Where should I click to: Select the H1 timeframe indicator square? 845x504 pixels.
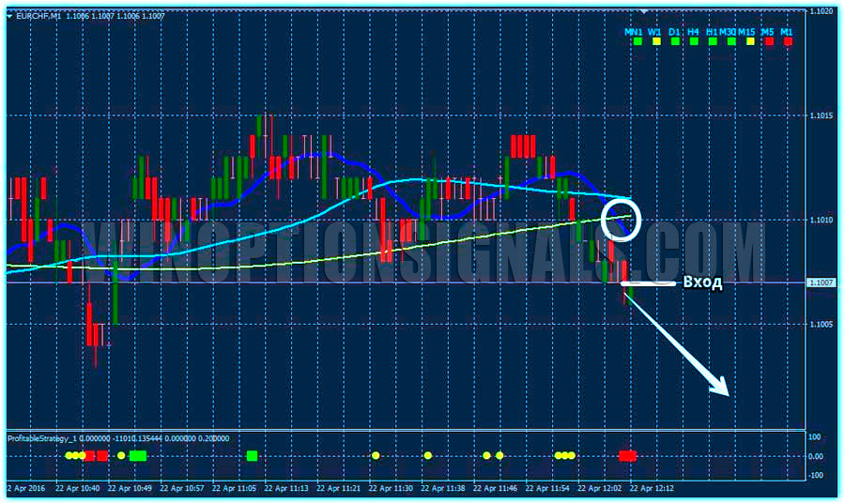point(713,43)
